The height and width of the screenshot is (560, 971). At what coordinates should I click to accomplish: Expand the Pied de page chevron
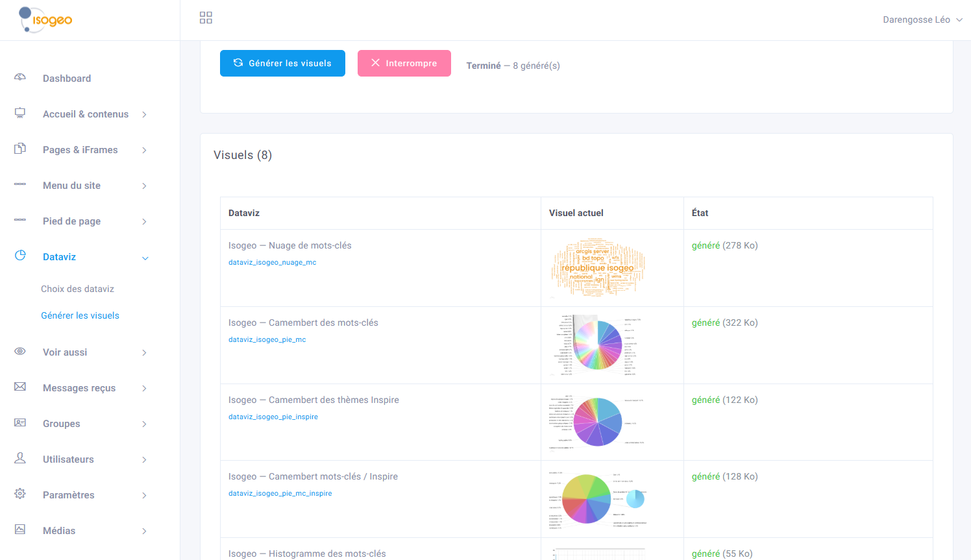(144, 222)
